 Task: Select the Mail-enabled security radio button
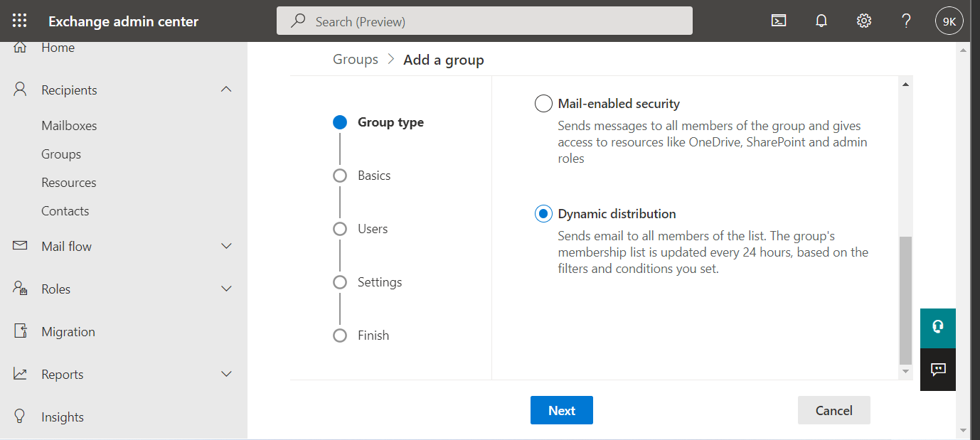tap(543, 104)
